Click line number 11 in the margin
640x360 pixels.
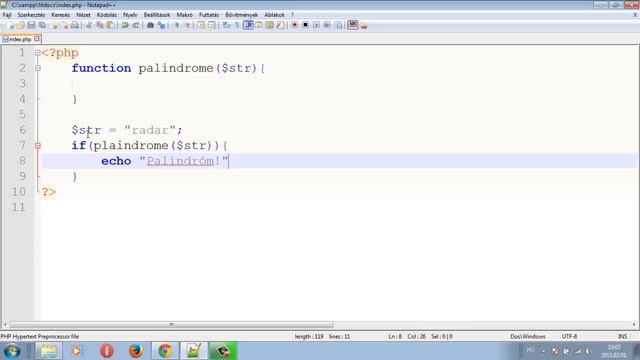pyautogui.click(x=18, y=207)
